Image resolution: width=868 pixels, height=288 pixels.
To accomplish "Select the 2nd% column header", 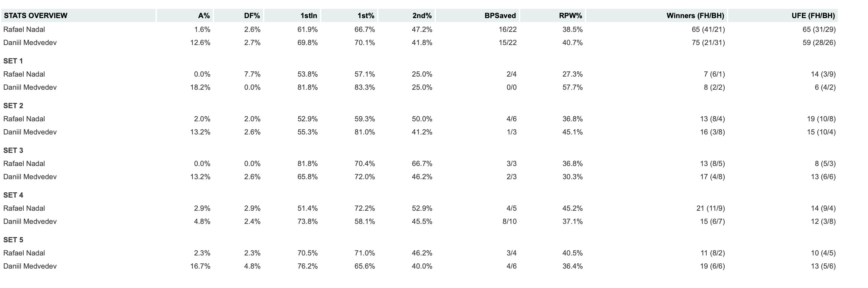I will pos(422,15).
